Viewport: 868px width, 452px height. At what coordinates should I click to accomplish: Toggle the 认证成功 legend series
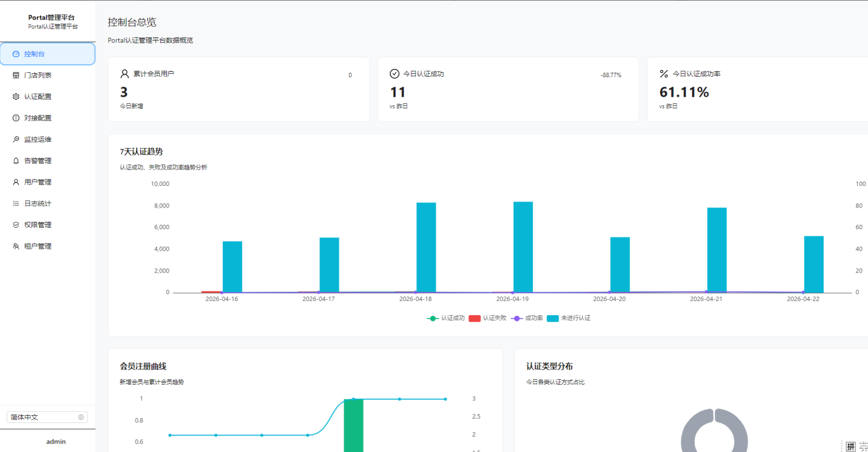[446, 318]
